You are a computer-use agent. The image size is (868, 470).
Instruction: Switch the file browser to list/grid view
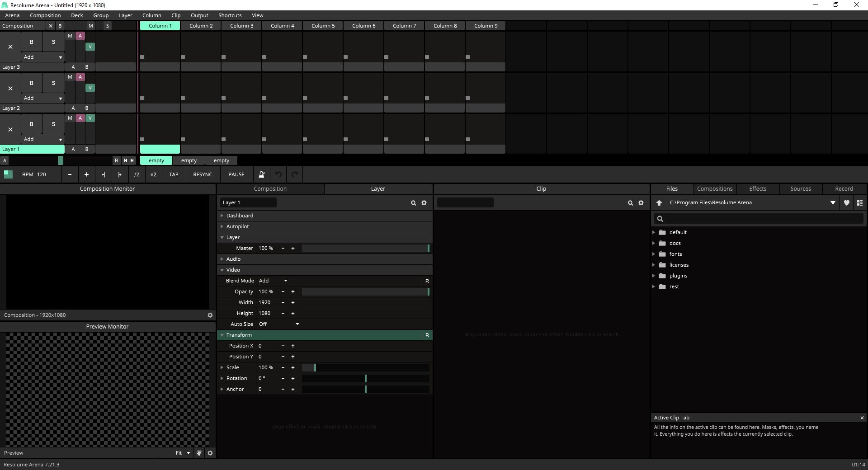click(x=859, y=203)
